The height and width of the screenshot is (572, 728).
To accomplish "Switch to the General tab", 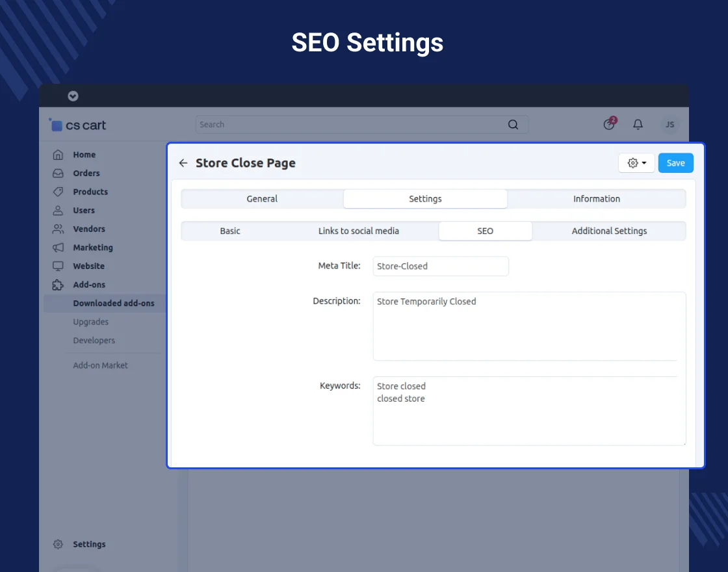I will click(x=262, y=199).
